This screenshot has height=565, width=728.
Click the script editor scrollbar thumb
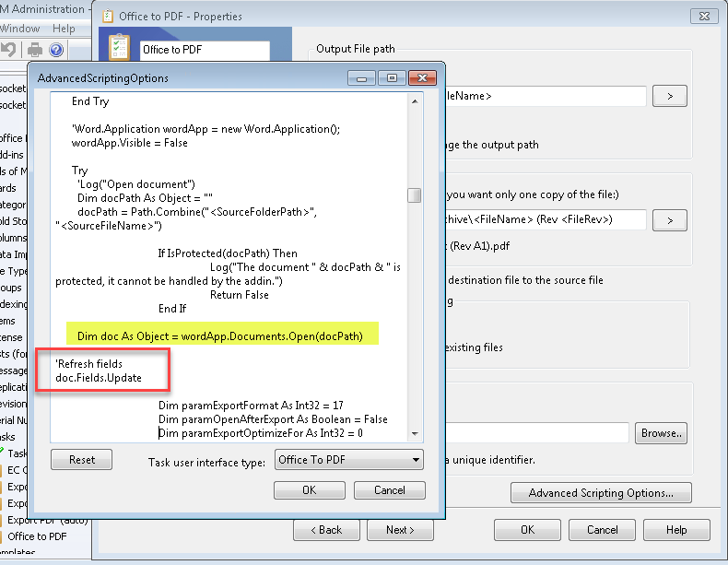[x=414, y=195]
